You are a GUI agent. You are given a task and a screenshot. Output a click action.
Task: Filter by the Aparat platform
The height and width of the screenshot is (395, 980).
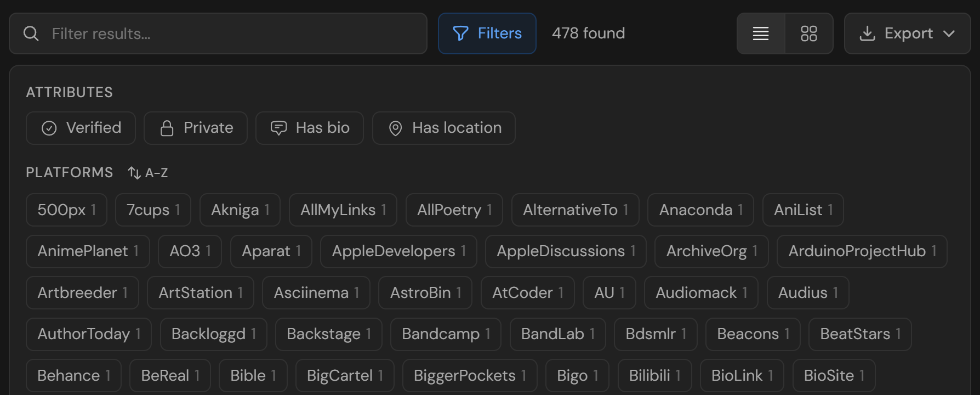pos(271,251)
